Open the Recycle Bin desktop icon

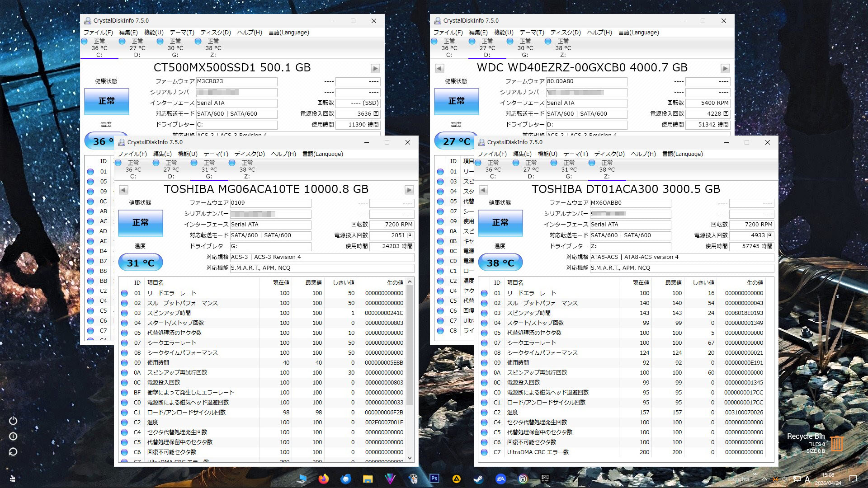(836, 443)
